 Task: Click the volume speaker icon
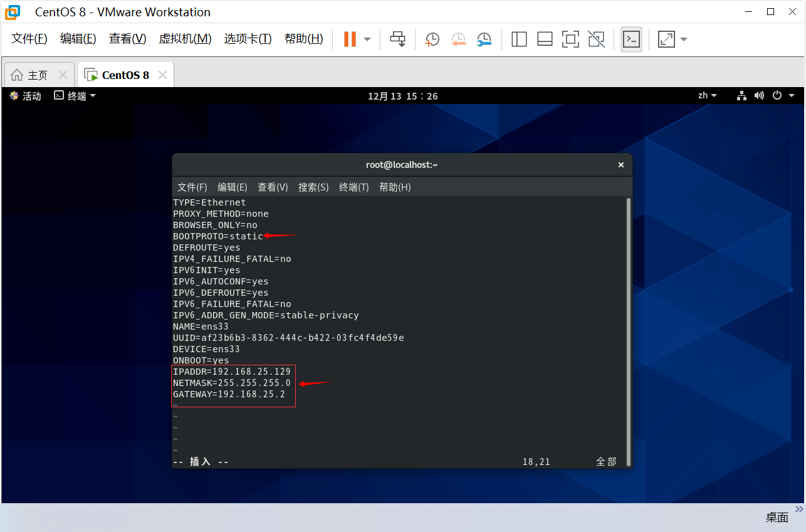[760, 96]
